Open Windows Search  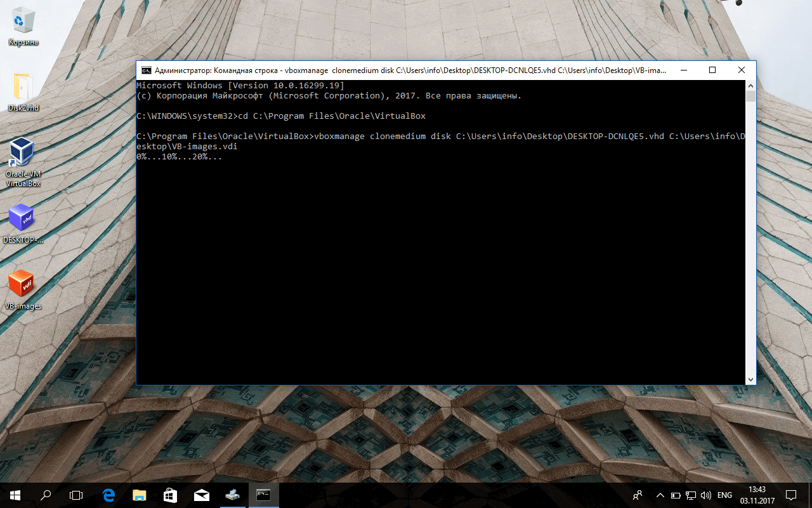[x=44, y=495]
